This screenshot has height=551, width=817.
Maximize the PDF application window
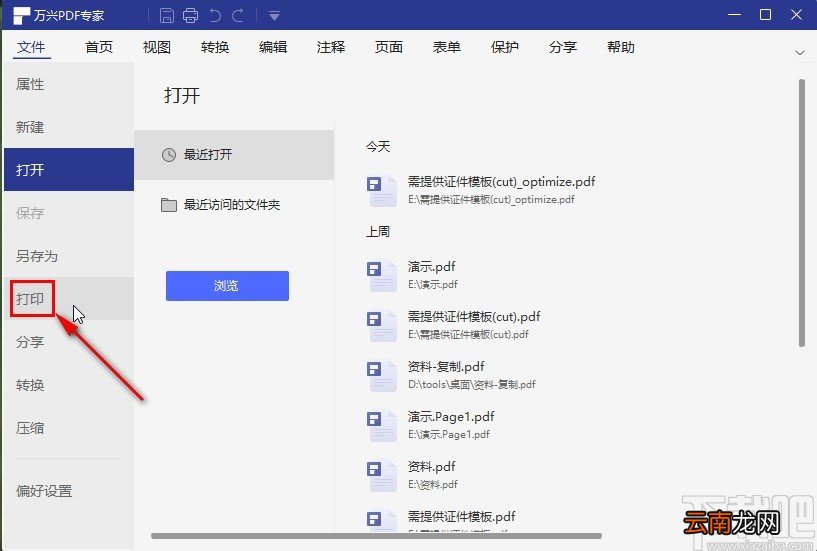point(765,15)
